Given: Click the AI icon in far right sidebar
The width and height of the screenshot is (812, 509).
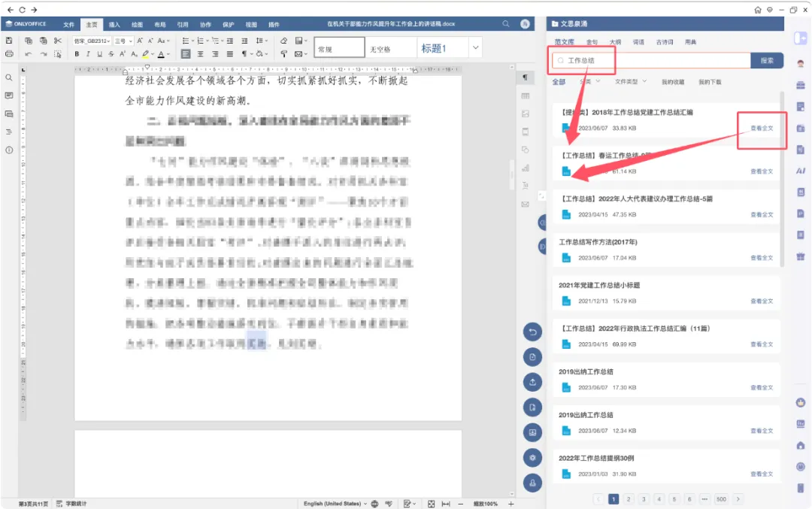Looking at the screenshot, I should (x=801, y=171).
